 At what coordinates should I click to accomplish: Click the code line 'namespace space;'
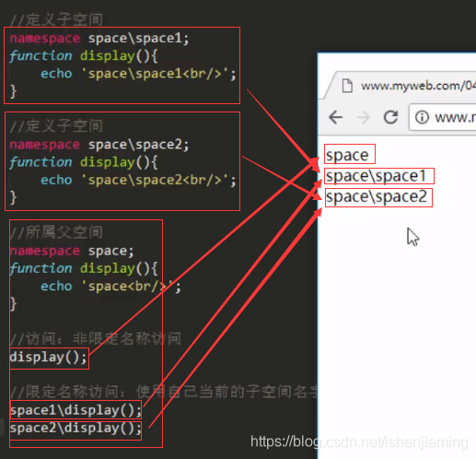[x=72, y=252]
